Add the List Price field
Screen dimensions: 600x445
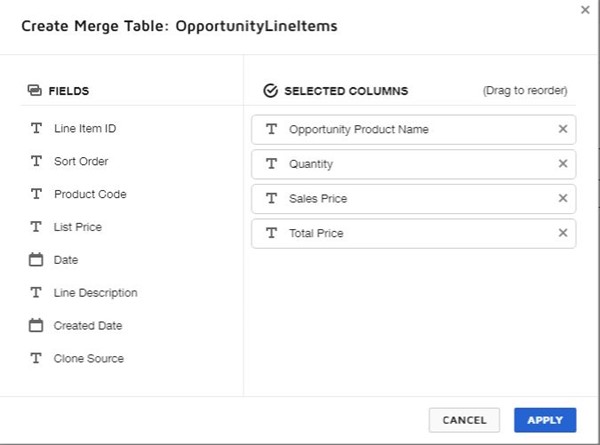[x=78, y=227]
